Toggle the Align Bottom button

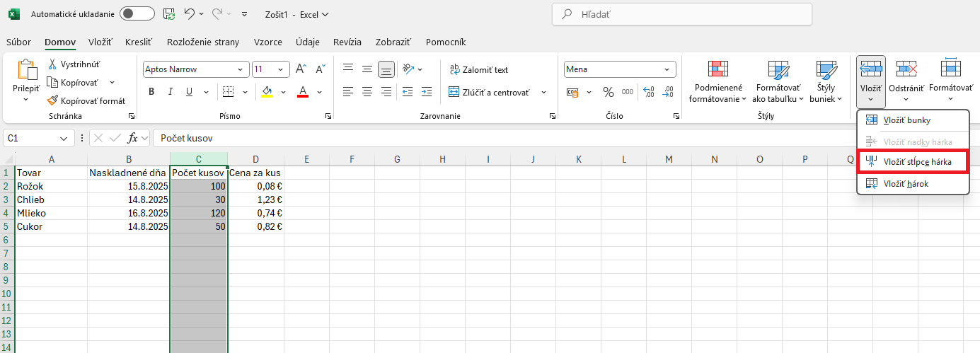[386, 69]
